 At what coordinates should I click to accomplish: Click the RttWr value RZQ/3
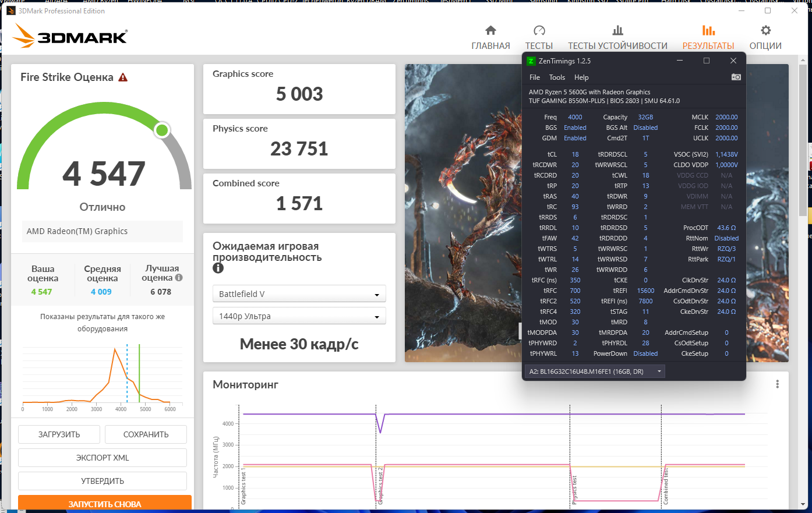click(726, 249)
